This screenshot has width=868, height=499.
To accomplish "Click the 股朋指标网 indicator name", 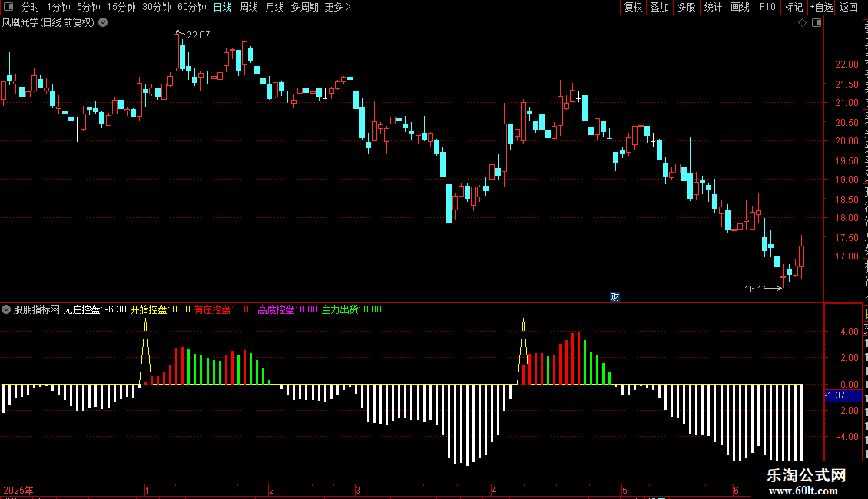I will click(37, 310).
